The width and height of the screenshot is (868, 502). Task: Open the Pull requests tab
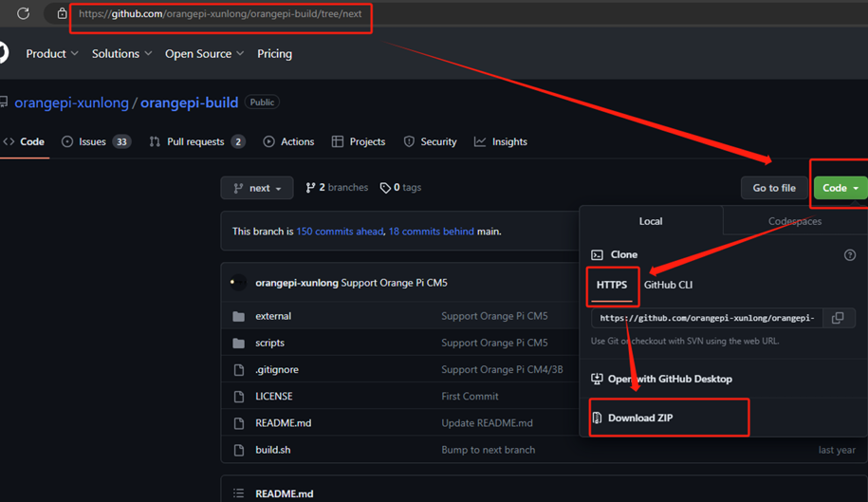click(197, 141)
